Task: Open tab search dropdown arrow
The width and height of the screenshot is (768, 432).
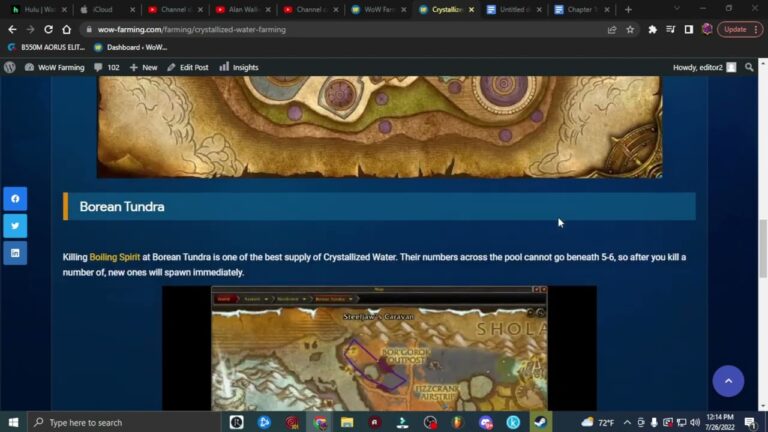Action: (677, 9)
